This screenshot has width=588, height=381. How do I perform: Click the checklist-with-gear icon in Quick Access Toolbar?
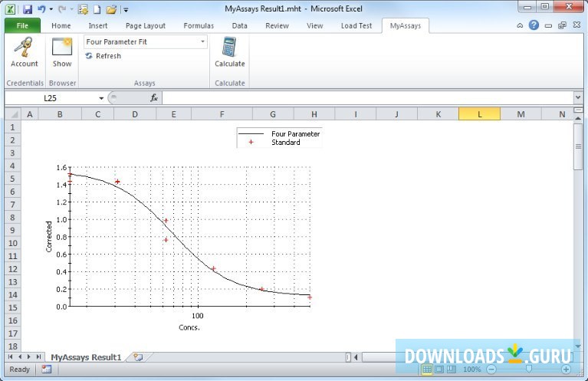[83, 9]
